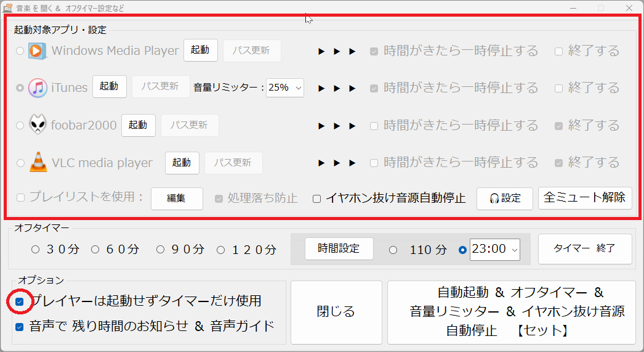
Task: Click パス更新 in the iTunes row
Action: (161, 86)
